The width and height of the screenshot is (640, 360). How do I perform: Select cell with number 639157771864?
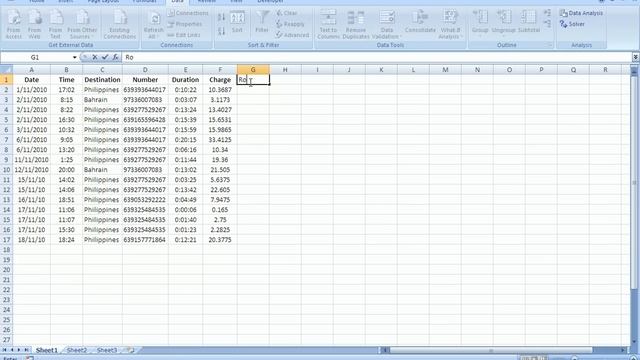(x=145, y=240)
